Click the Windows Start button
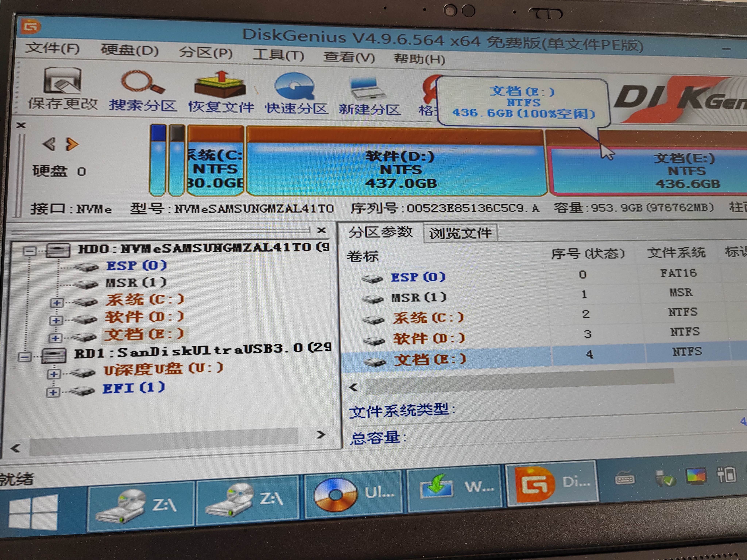The width and height of the screenshot is (747, 560). 33,512
